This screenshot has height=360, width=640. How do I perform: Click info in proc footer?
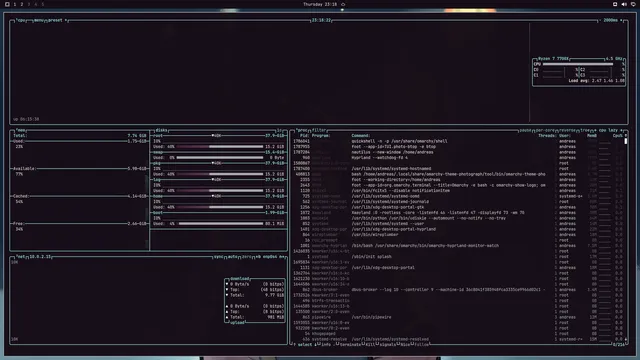coord(326,344)
